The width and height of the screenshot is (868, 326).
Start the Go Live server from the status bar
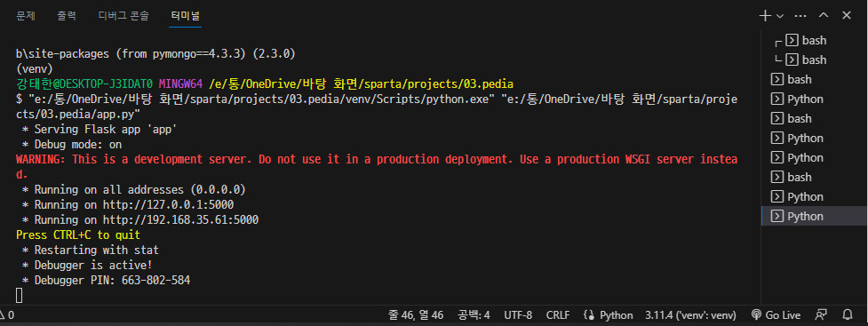776,315
